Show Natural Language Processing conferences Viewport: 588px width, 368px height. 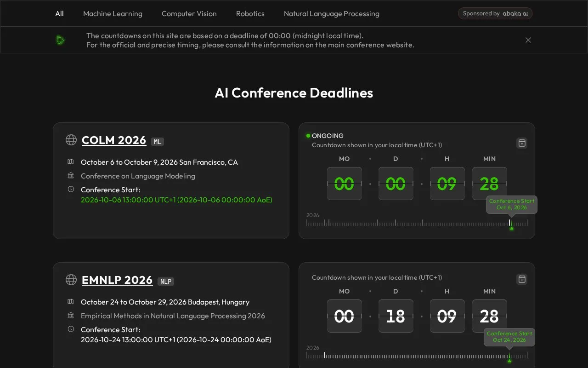coord(332,14)
